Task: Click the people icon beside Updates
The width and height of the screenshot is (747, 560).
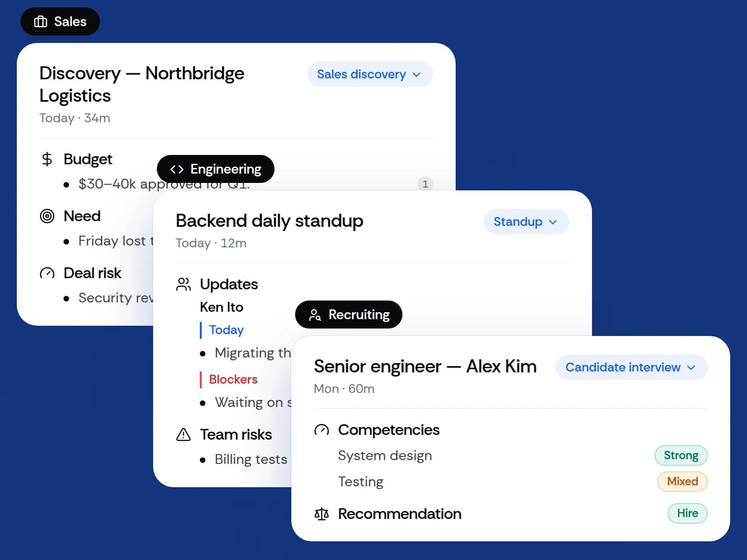Action: tap(183, 284)
